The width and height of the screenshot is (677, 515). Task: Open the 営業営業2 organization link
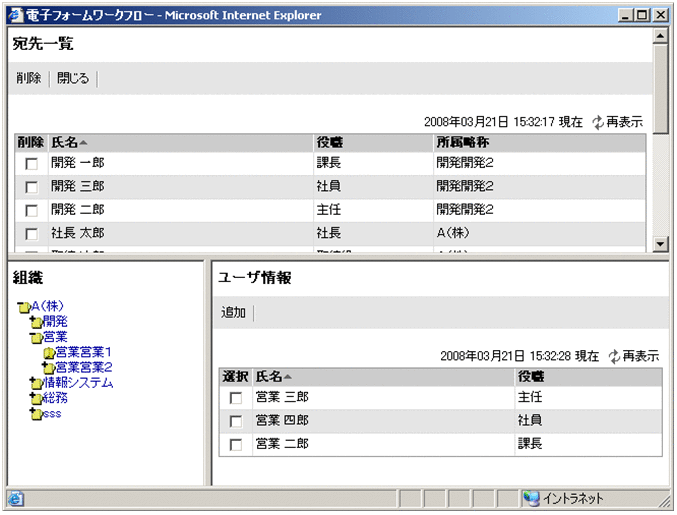(84, 368)
